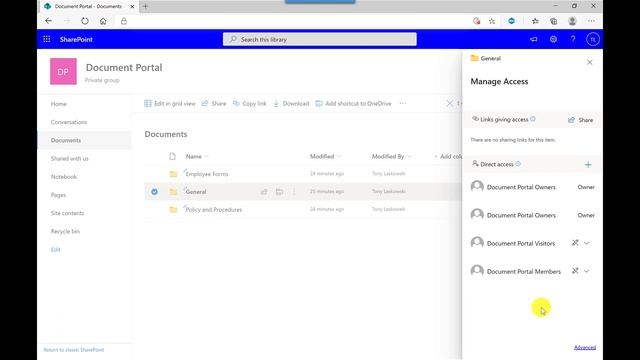Open browser settings and more menu
Image resolution: width=640 pixels, height=360 pixels.
[x=591, y=21]
